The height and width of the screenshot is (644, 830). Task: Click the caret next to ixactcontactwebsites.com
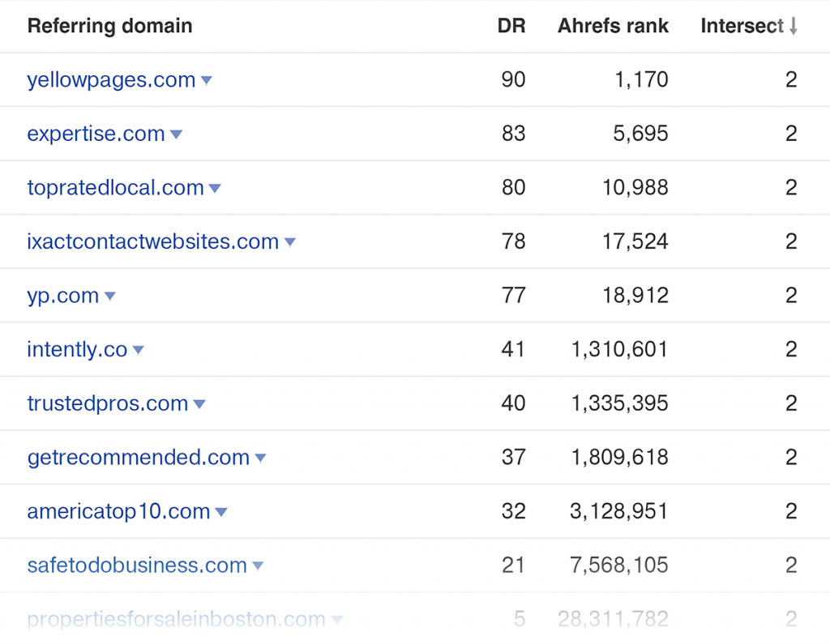[290, 242]
